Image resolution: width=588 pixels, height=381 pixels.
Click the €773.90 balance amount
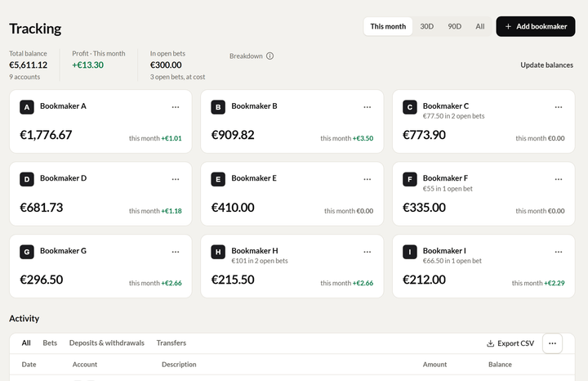pyautogui.click(x=424, y=135)
